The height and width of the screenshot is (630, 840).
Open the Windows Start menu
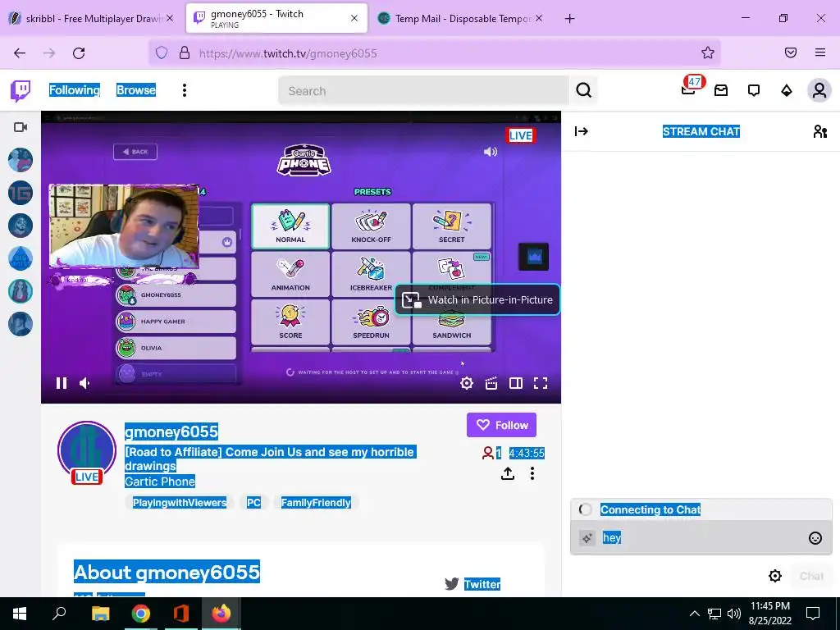coord(20,614)
